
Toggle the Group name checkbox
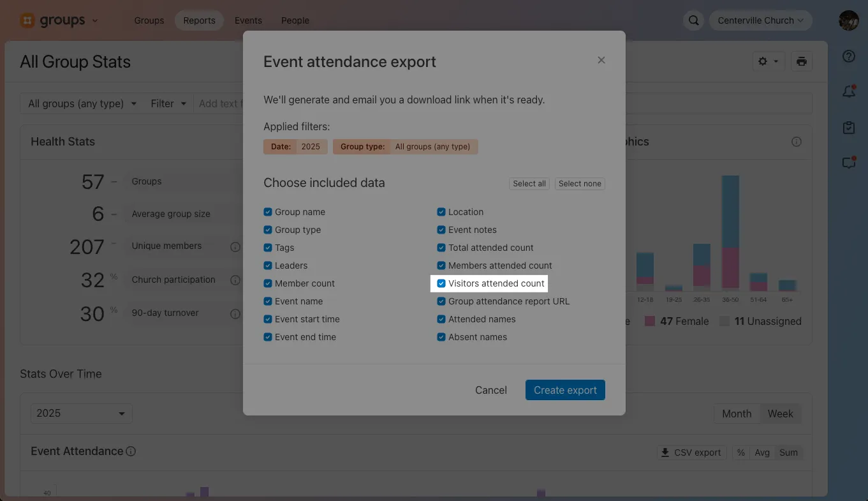(268, 212)
